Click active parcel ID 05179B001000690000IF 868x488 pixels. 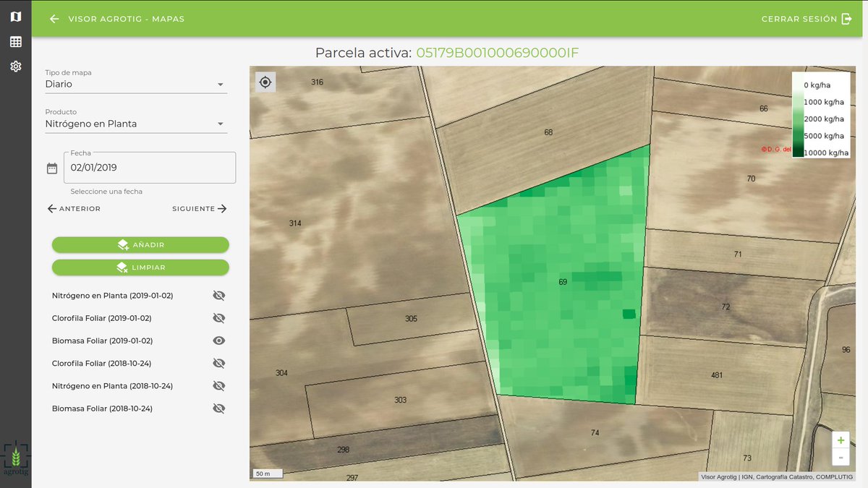[498, 53]
